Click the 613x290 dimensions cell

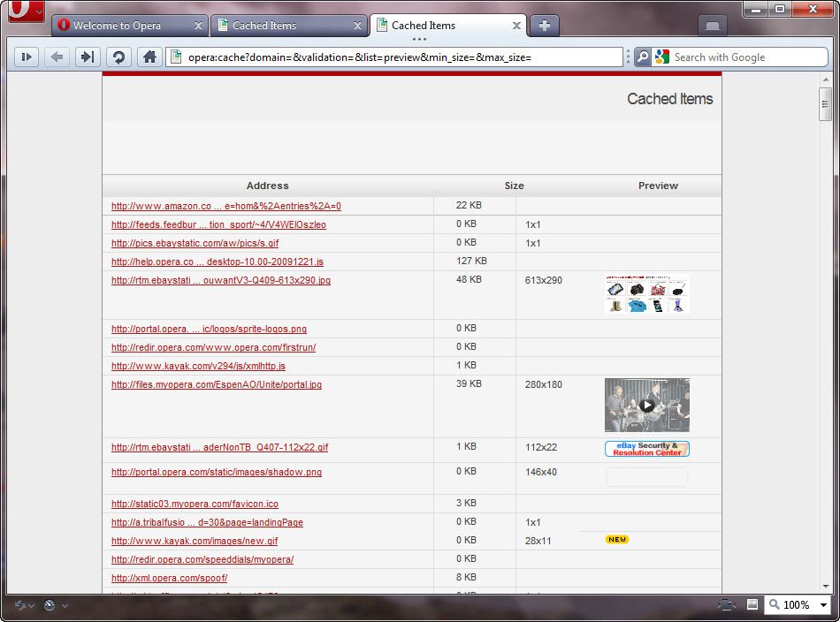tap(544, 280)
